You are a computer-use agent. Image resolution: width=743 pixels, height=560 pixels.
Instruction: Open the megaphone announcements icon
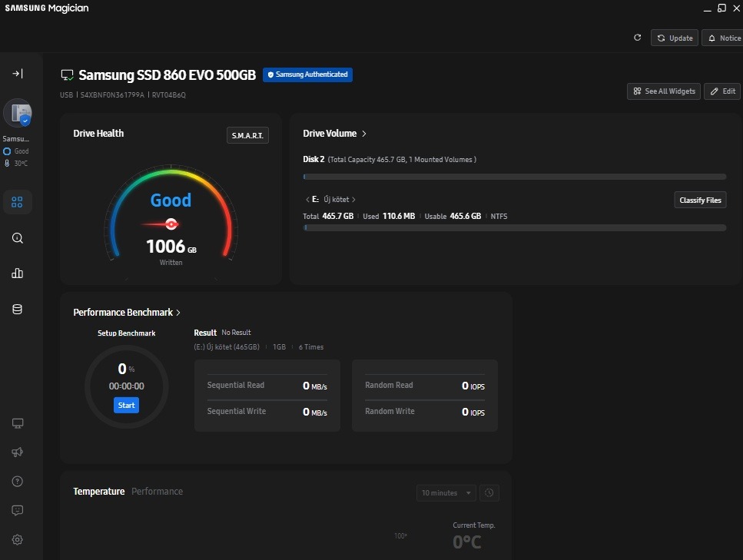click(x=18, y=452)
